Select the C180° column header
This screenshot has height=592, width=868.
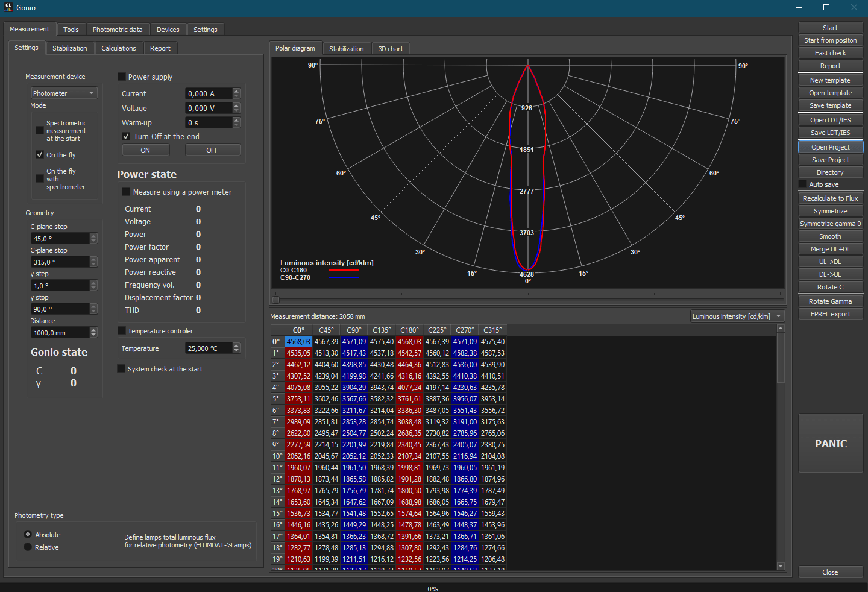pyautogui.click(x=409, y=330)
